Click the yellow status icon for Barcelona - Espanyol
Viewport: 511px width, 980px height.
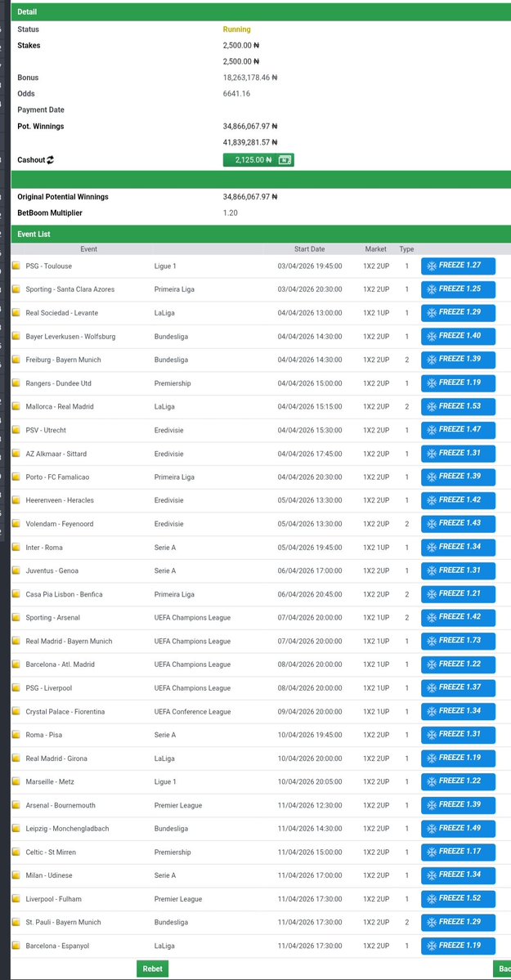pos(16,946)
